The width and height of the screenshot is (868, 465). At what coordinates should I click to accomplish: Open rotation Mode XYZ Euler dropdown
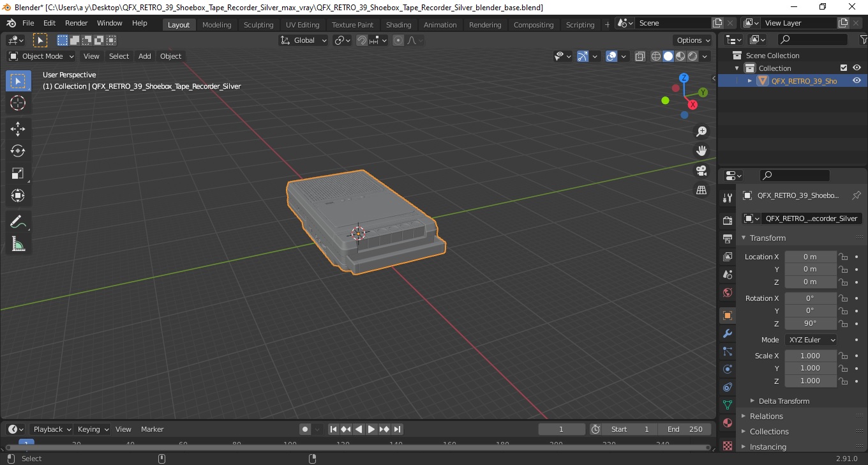[811, 340]
